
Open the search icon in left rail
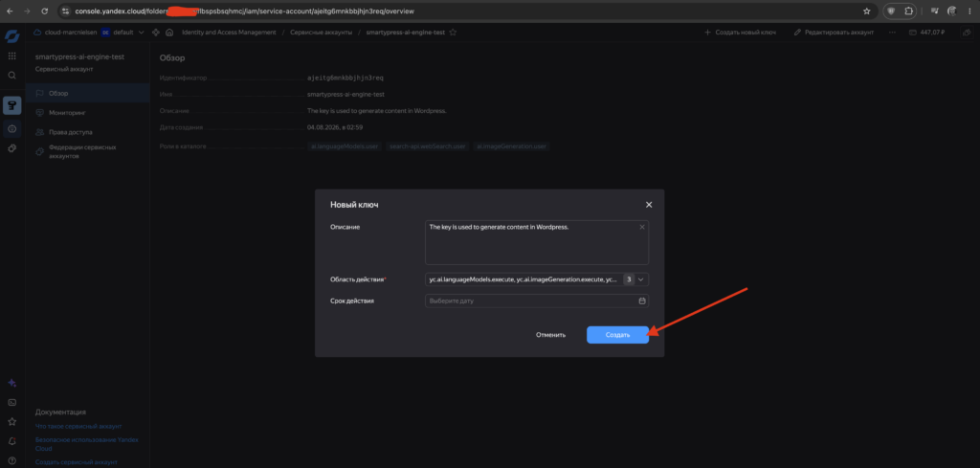pos(11,75)
